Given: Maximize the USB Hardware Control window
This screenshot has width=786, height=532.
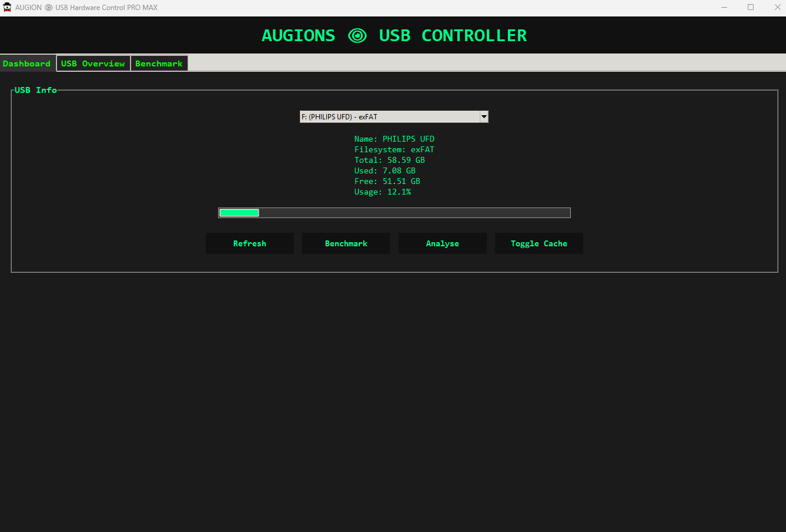Looking at the screenshot, I should [751, 8].
